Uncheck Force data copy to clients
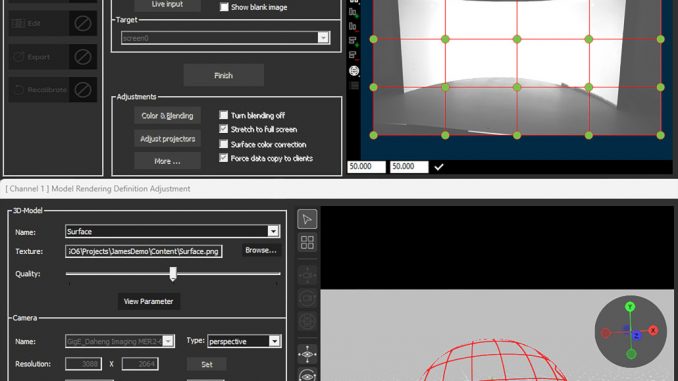 (224, 158)
